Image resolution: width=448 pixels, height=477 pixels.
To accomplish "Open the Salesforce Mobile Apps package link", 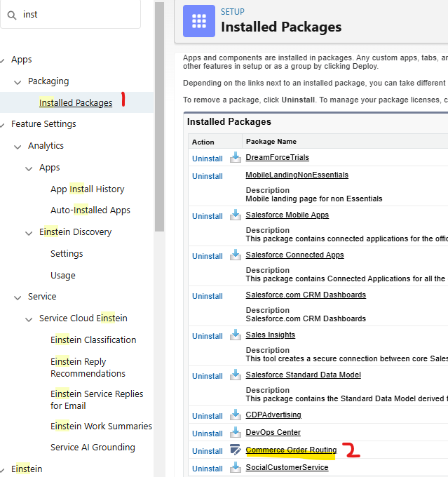I will (287, 215).
